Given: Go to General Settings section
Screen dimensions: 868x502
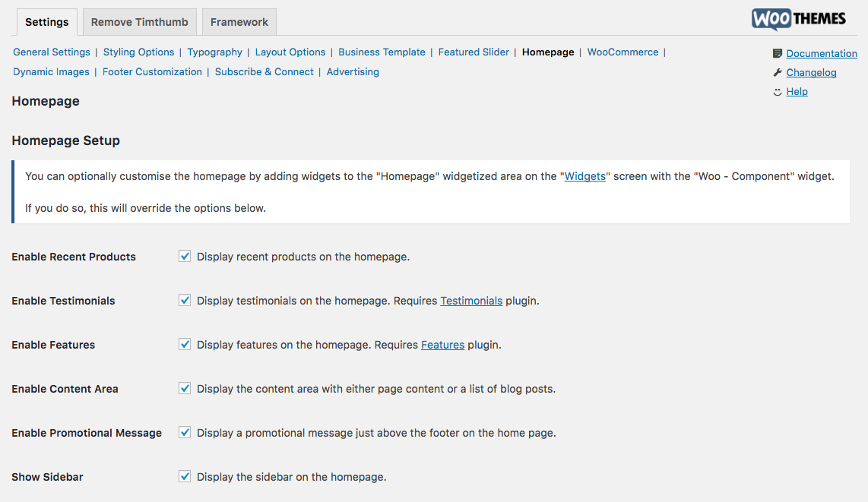Looking at the screenshot, I should click(x=52, y=52).
